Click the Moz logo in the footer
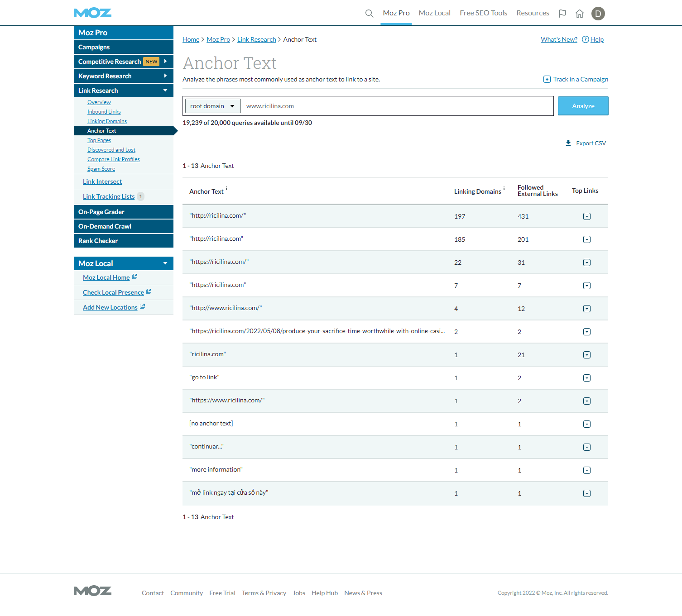Viewport: 682px width, 616px height. point(92,591)
